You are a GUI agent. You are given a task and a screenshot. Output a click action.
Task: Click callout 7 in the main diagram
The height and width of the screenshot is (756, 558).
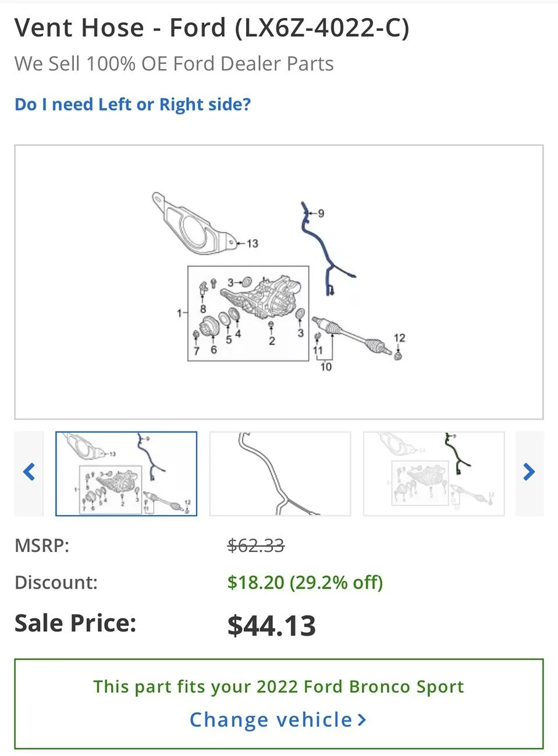(x=197, y=351)
